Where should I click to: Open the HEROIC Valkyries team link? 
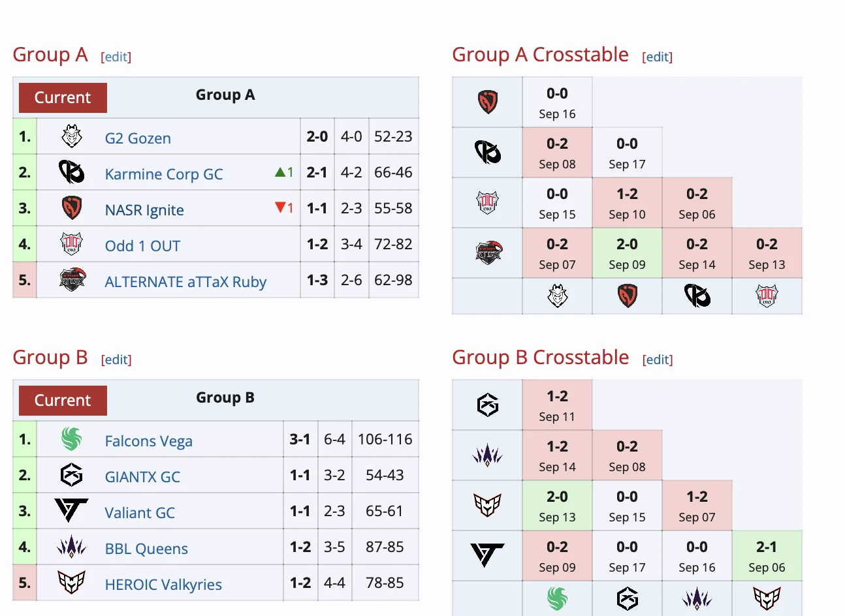pos(163,585)
